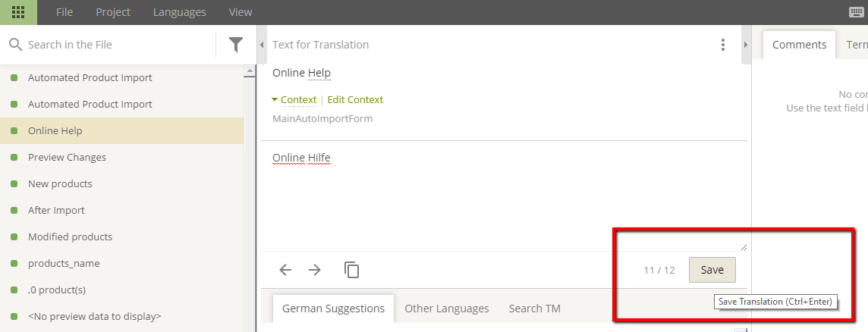
Task: Switch to Other Languages tab
Action: pos(446,309)
